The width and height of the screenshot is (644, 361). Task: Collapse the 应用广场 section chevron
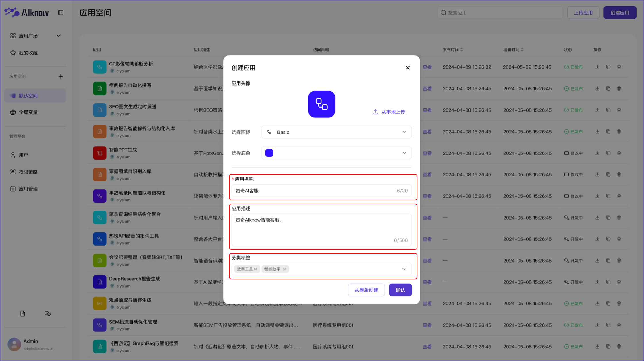pos(59,36)
